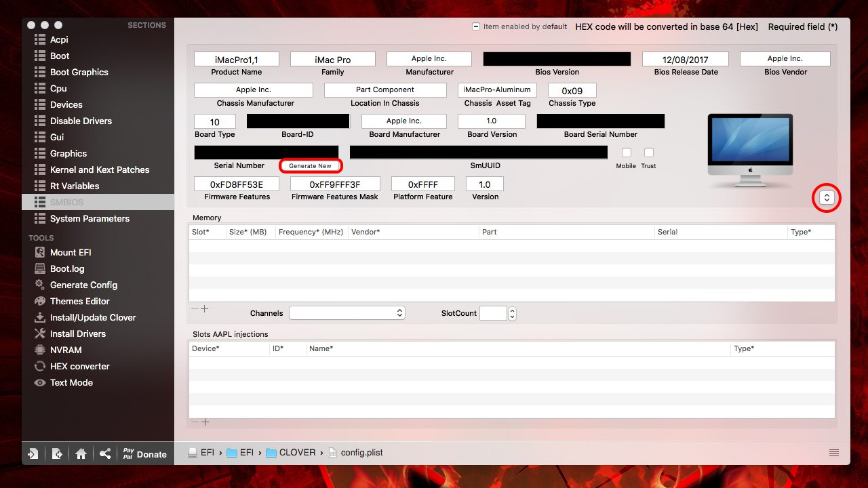Click the Generate New serial button
868x488 pixels.
[x=311, y=166]
